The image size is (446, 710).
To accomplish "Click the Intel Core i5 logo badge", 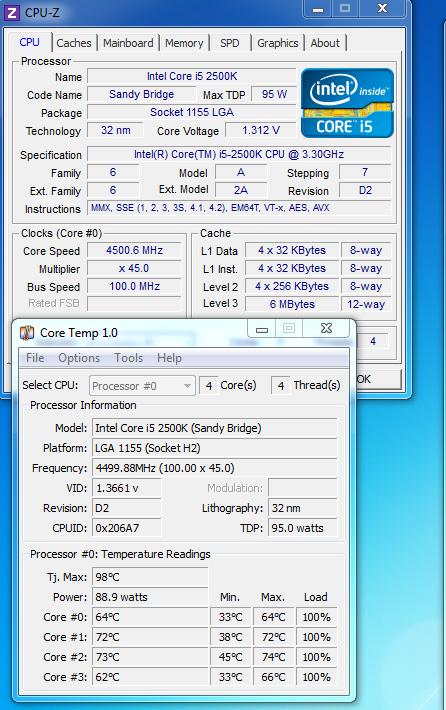I will [x=347, y=103].
